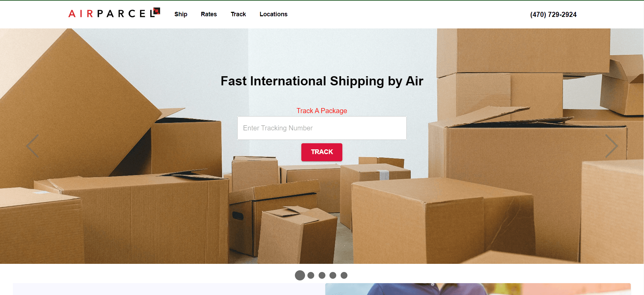Open the Track menu item
Image resolution: width=644 pixels, height=295 pixels.
pos(238,14)
